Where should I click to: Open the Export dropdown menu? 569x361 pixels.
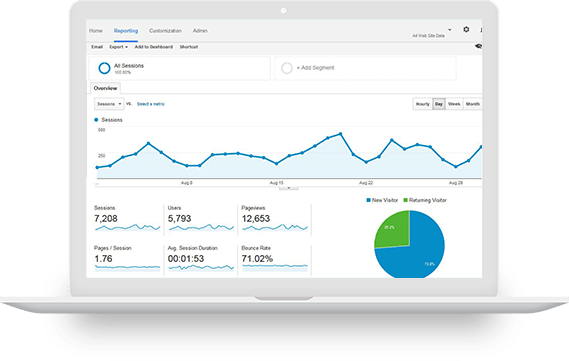(118, 47)
